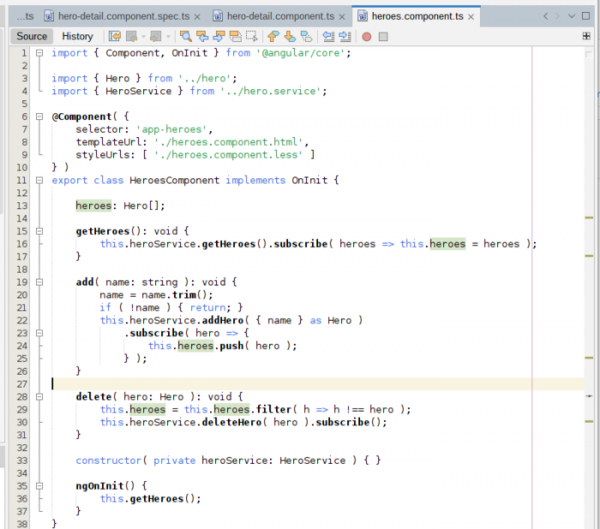Select the Source view button
Viewport: 600px width, 529px height.
(x=31, y=36)
